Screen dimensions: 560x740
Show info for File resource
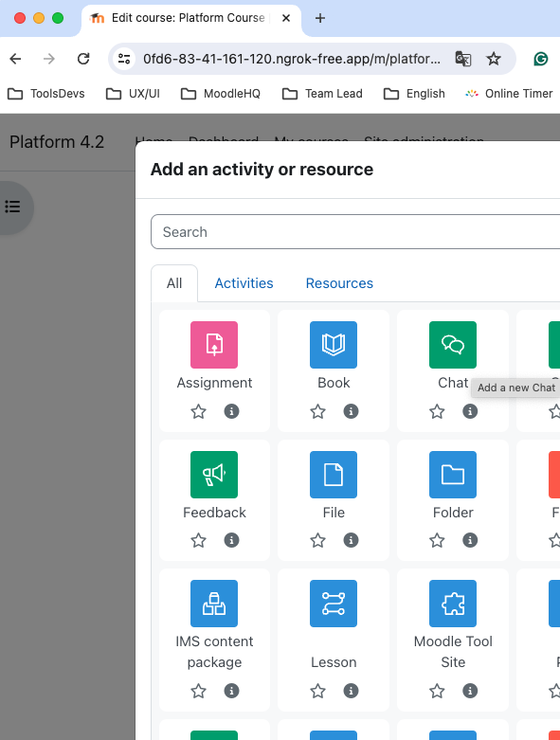(351, 540)
